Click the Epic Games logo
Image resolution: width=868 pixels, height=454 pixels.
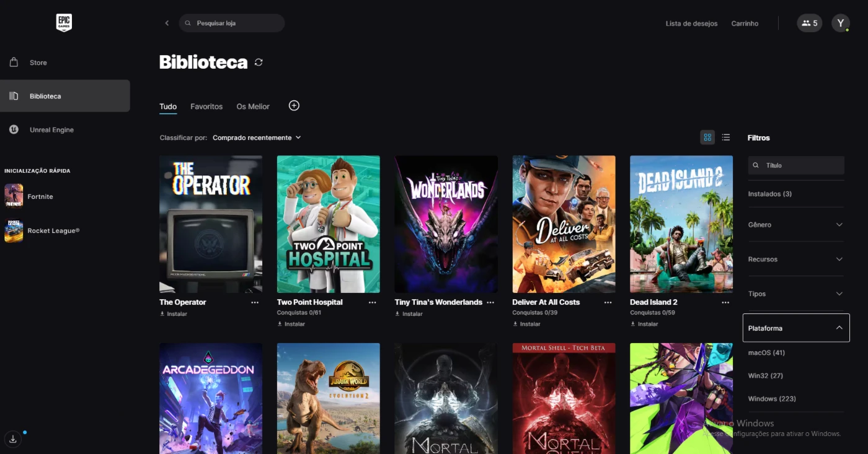[x=64, y=23]
